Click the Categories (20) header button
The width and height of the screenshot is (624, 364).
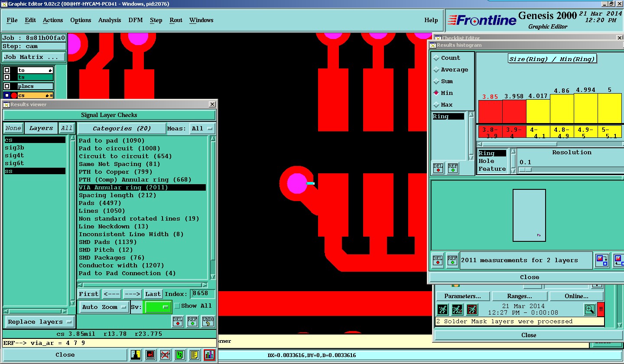point(122,128)
